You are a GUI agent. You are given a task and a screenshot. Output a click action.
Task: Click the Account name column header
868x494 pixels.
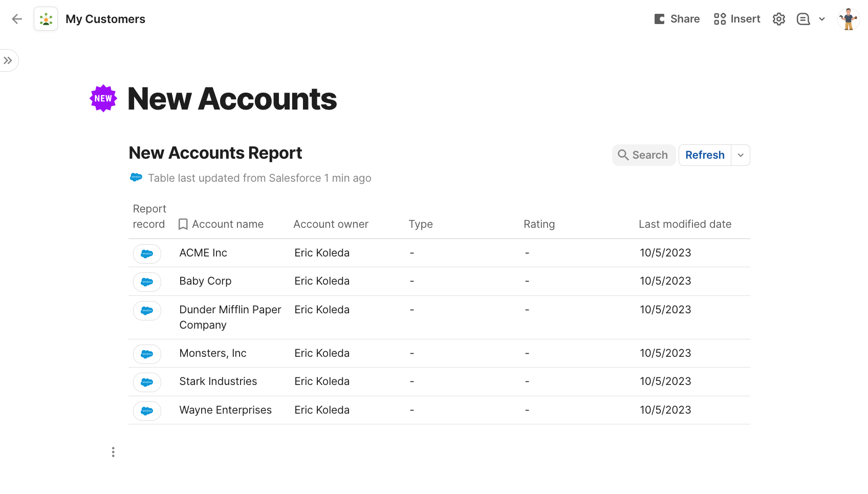228,224
